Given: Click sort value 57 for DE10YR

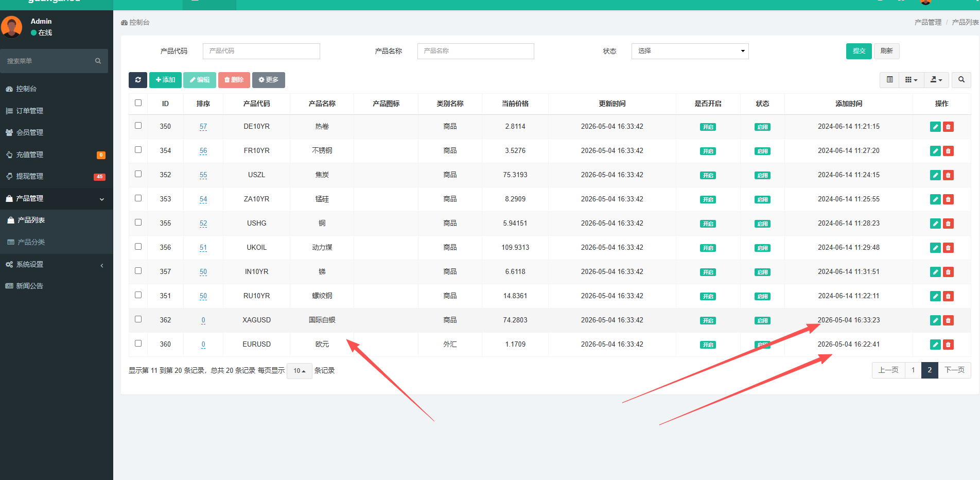Looking at the screenshot, I should click(203, 127).
